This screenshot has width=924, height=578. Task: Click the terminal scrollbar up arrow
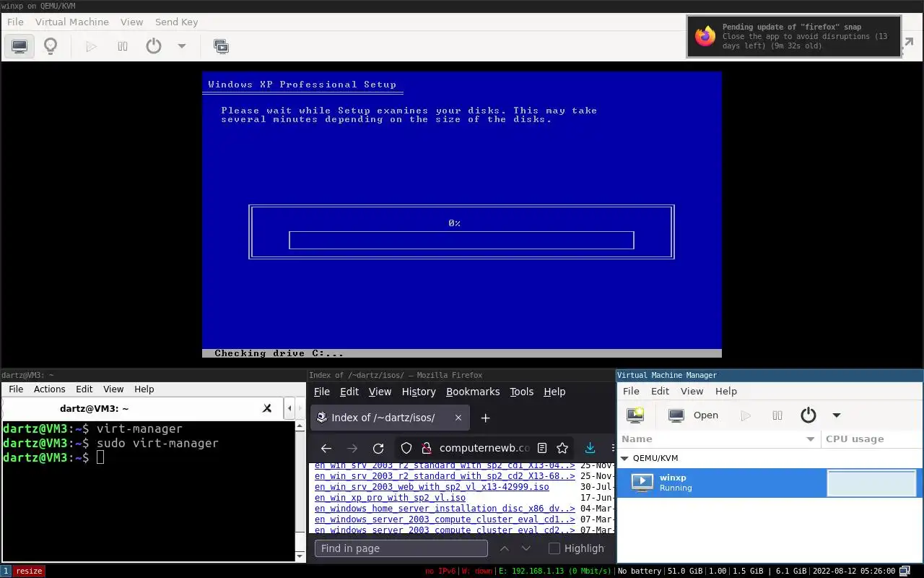(300, 426)
